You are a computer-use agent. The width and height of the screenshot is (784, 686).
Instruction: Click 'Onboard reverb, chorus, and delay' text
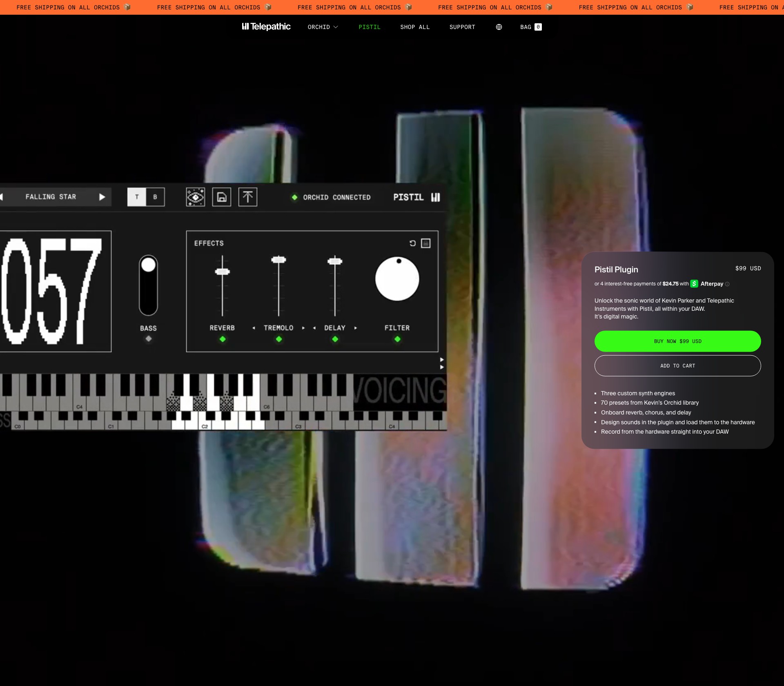point(646,412)
